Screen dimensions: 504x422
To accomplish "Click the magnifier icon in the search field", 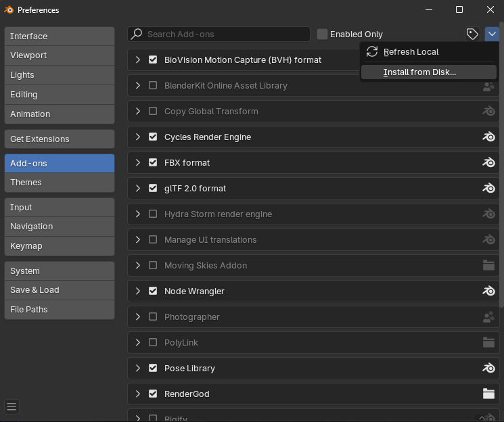I will click(137, 34).
